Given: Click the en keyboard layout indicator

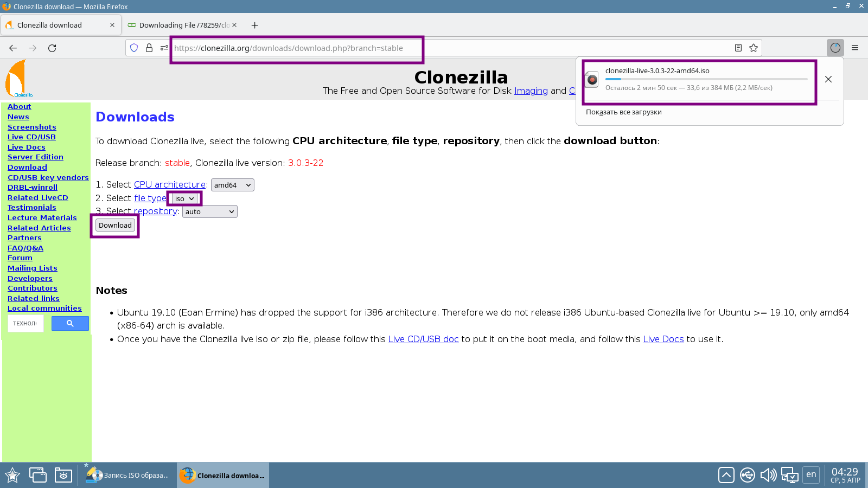Looking at the screenshot, I should (811, 474).
